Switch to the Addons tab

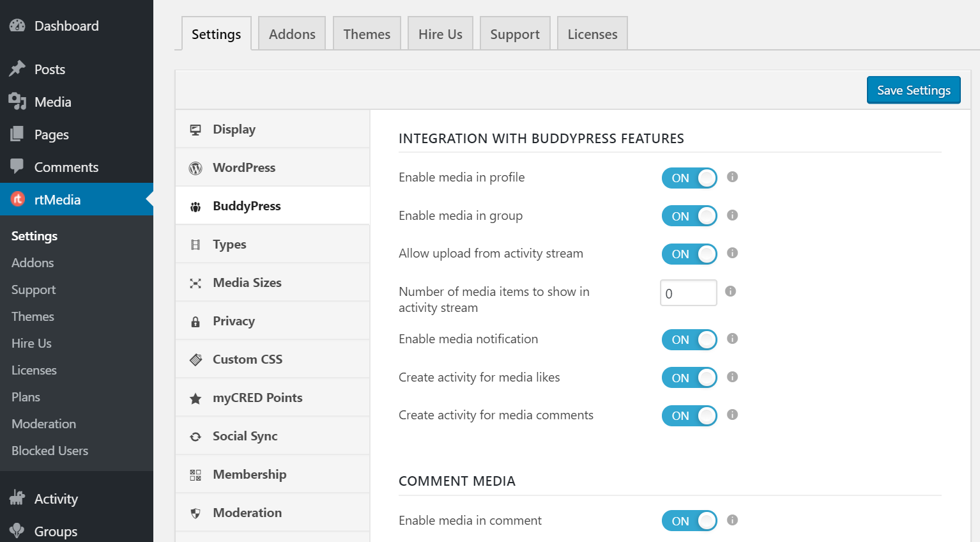pos(291,33)
